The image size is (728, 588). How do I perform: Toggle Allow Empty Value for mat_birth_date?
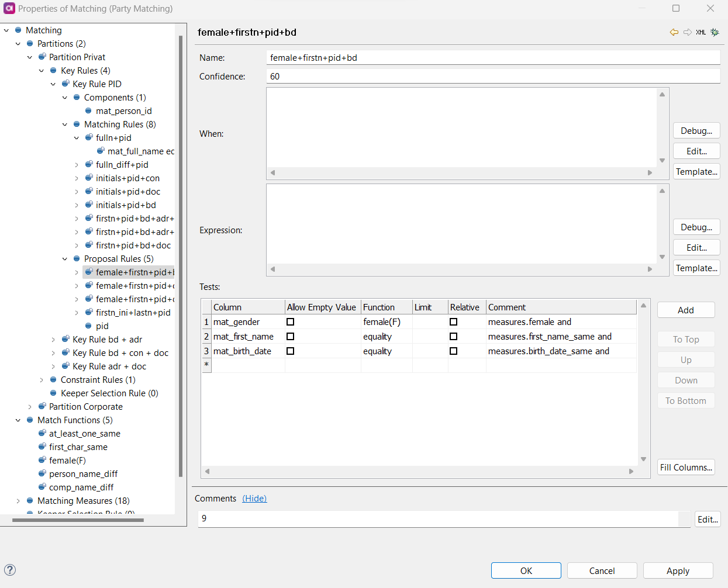291,351
